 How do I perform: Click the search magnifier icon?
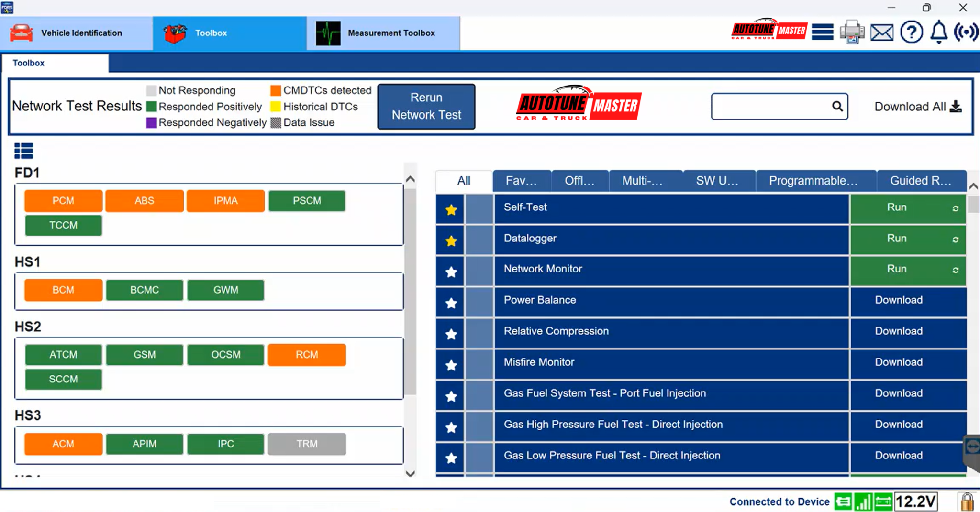(838, 106)
